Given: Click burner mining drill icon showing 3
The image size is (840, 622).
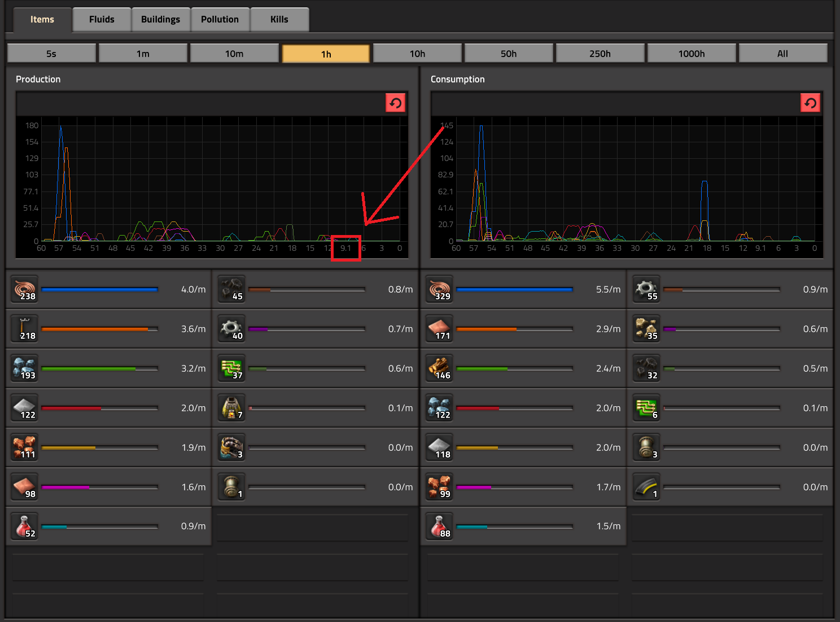Looking at the screenshot, I should 231,447.
